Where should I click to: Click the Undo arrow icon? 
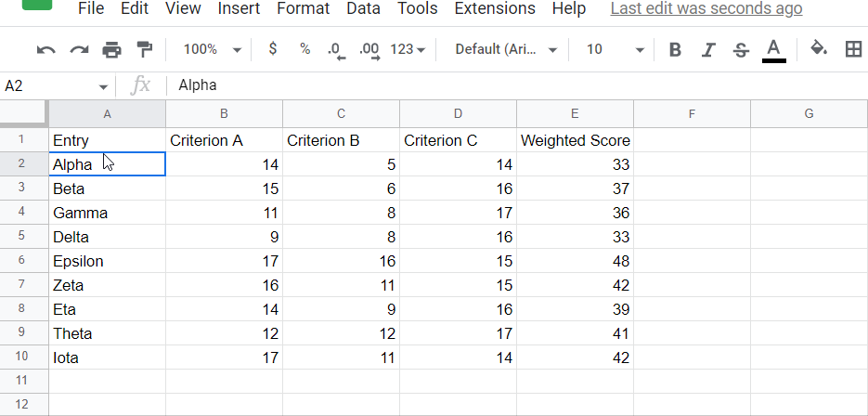pos(46,49)
